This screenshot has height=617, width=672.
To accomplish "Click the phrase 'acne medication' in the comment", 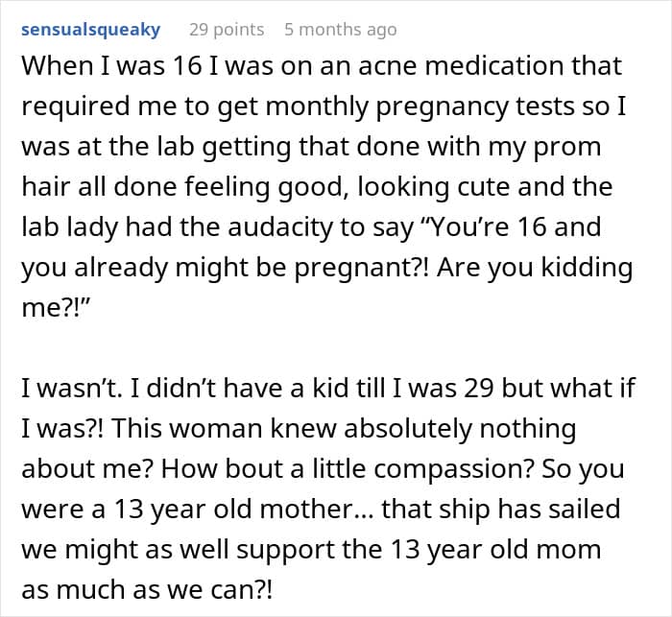I will [459, 66].
